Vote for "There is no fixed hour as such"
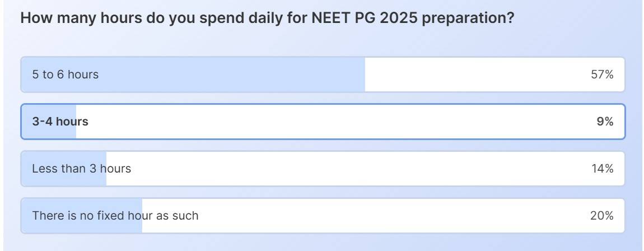This screenshot has height=251, width=644. coord(323,216)
